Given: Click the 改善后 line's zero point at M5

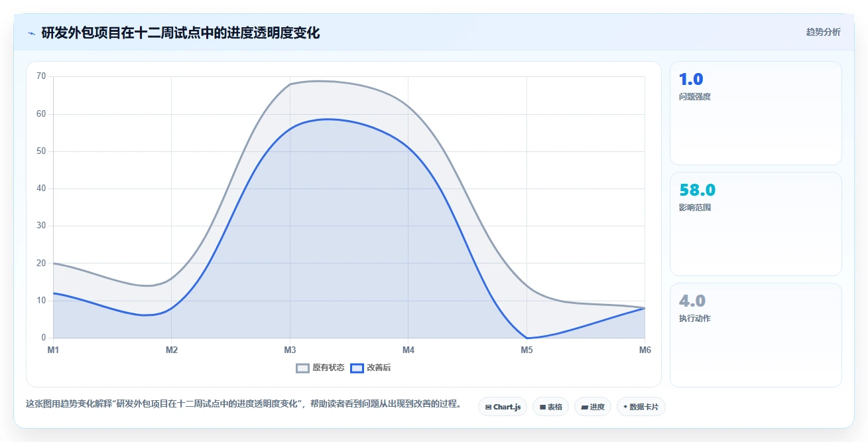Looking at the screenshot, I should (527, 338).
